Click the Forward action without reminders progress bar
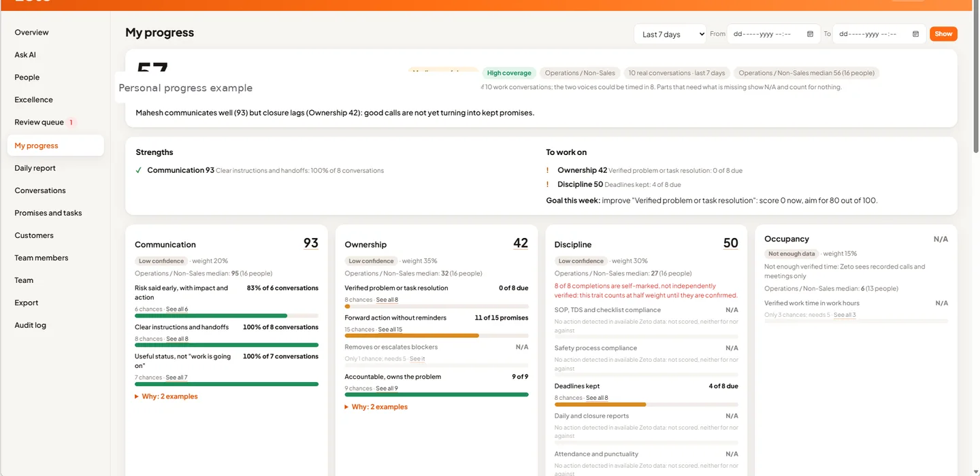This screenshot has height=476, width=980. 436,335
